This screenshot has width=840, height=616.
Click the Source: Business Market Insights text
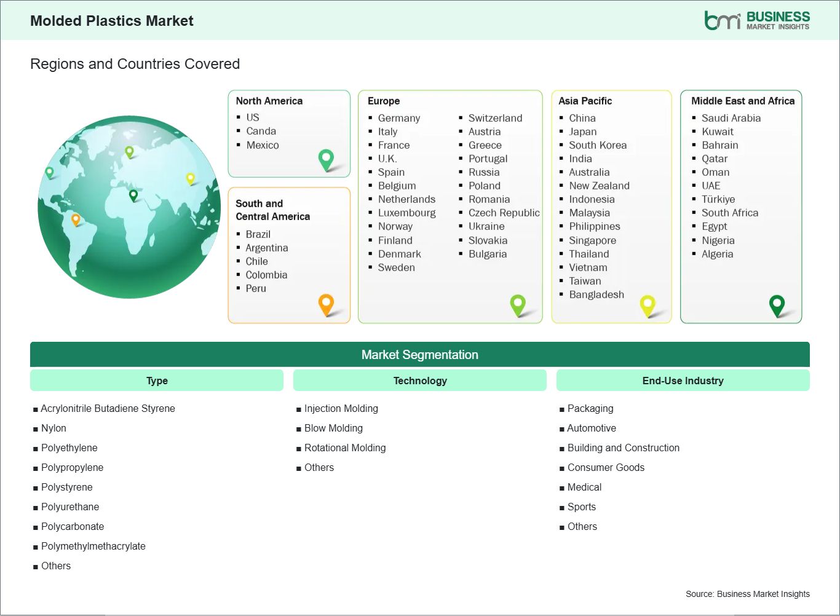pos(747,594)
